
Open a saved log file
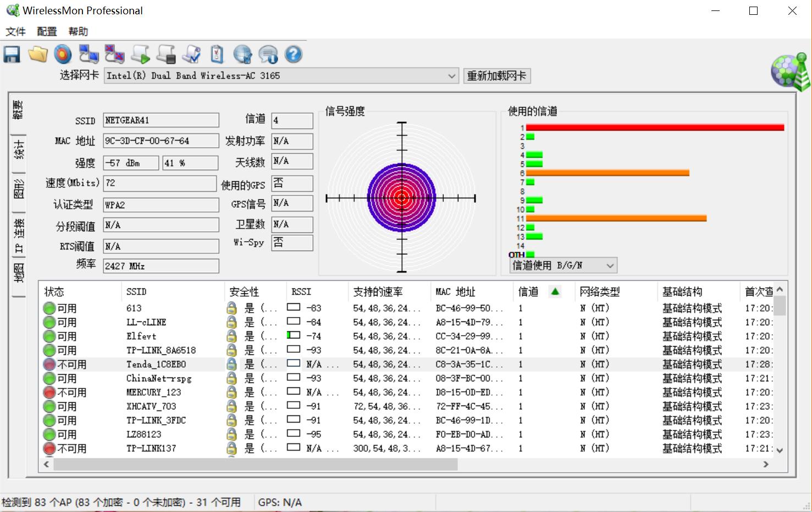[37, 54]
